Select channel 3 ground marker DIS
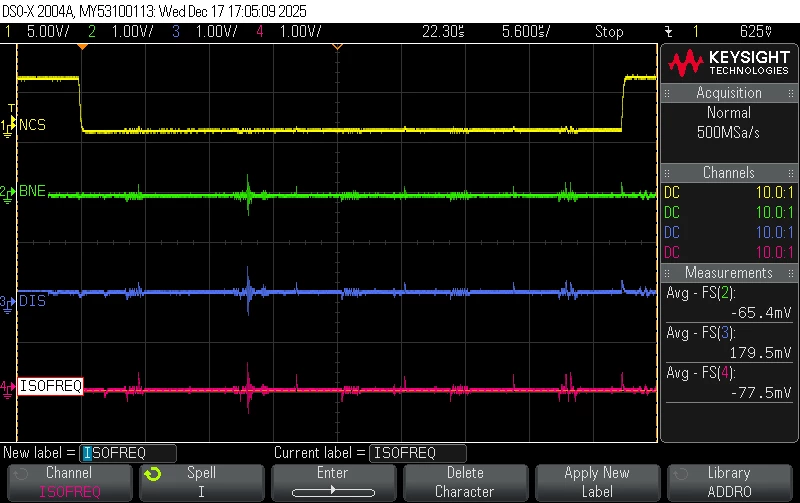Image resolution: width=800 pixels, height=503 pixels. 7,304
